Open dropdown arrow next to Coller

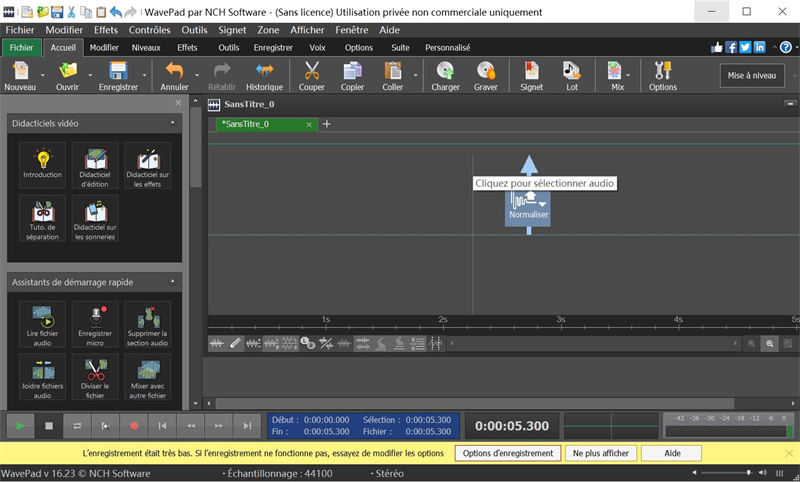pyautogui.click(x=415, y=75)
